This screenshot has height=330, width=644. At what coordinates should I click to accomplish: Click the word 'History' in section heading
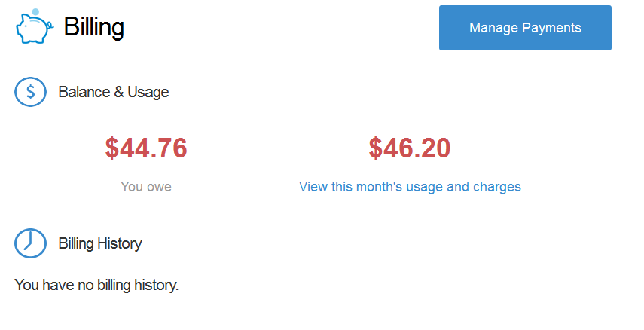(120, 243)
